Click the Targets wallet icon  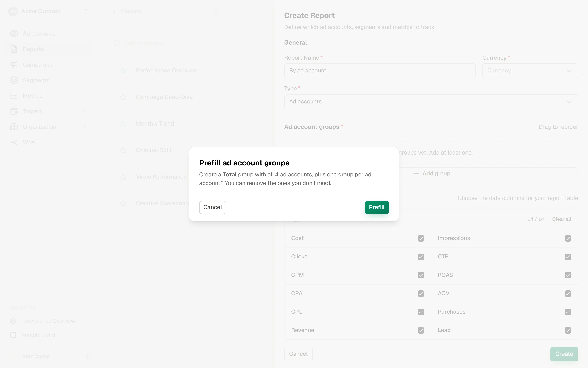click(14, 111)
